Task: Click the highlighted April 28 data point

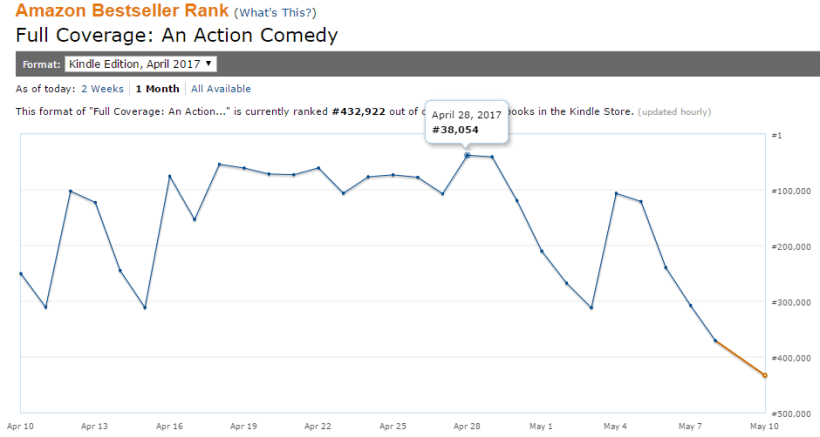Action: (x=467, y=155)
